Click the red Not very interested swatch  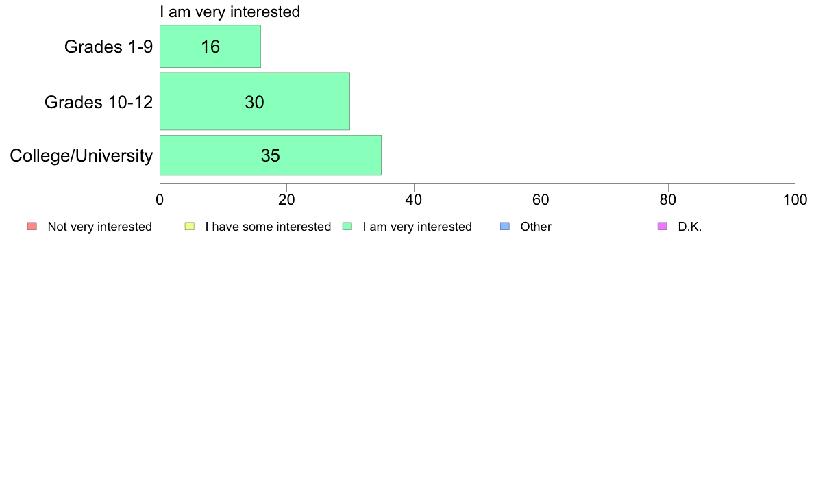coord(32,226)
